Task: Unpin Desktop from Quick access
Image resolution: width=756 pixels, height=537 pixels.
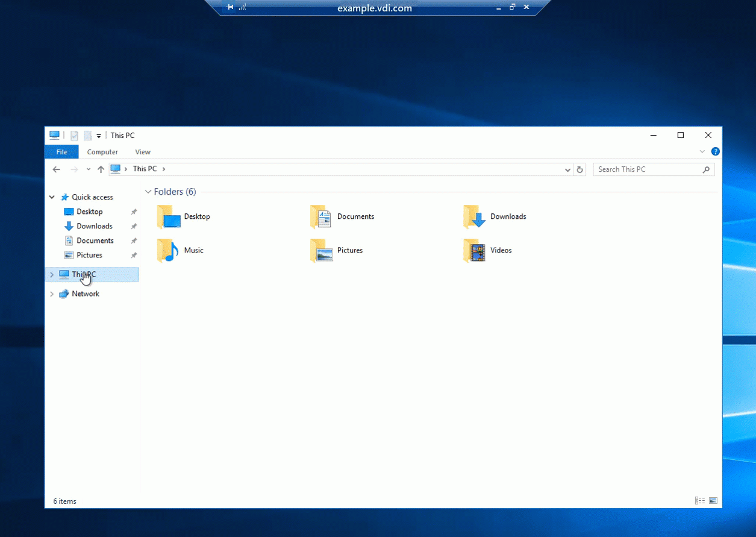Action: 134,212
